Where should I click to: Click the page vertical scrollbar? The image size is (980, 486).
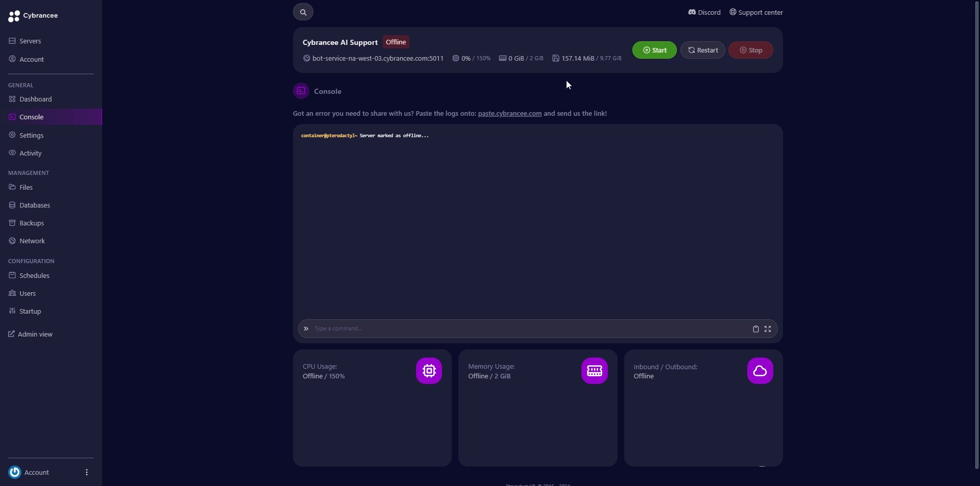(977, 235)
